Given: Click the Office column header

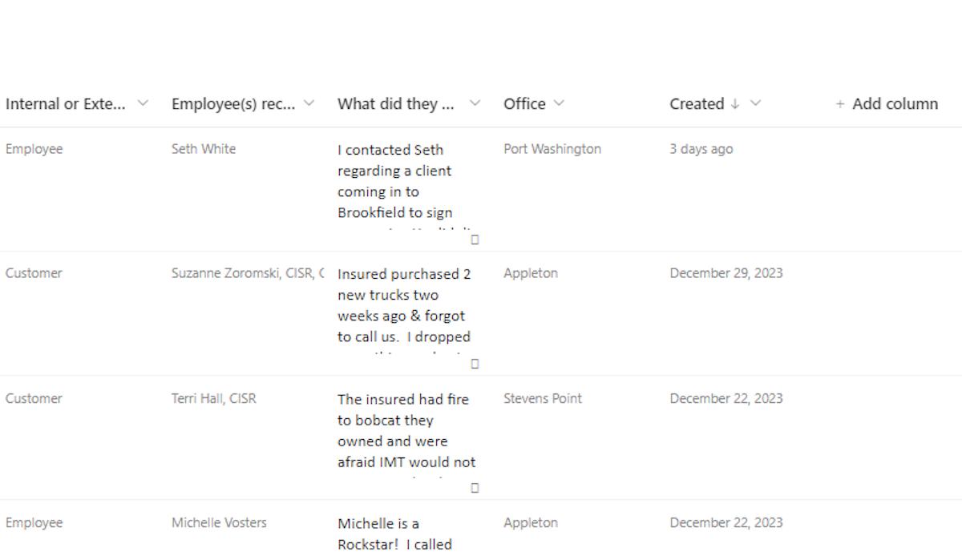Looking at the screenshot, I should click(524, 103).
